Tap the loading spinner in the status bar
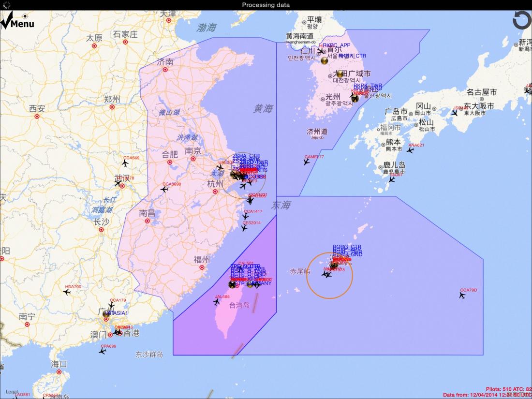The image size is (532, 399). 6,5
